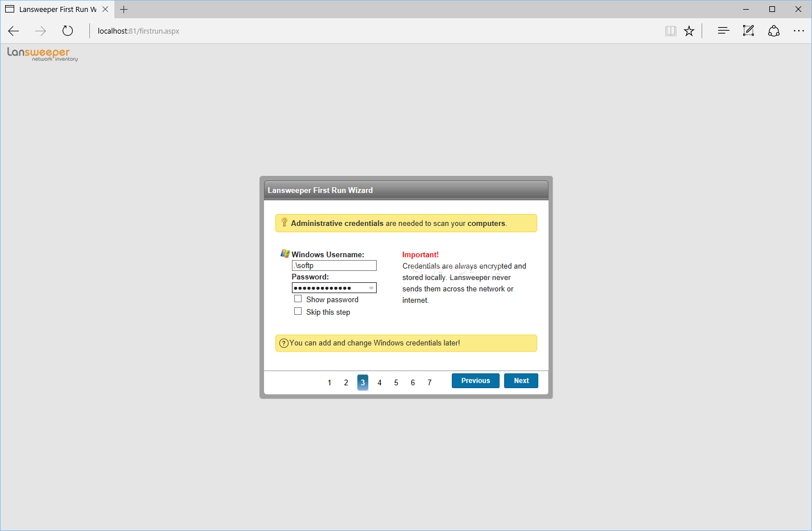
Task: Refresh the current page
Action: point(68,31)
